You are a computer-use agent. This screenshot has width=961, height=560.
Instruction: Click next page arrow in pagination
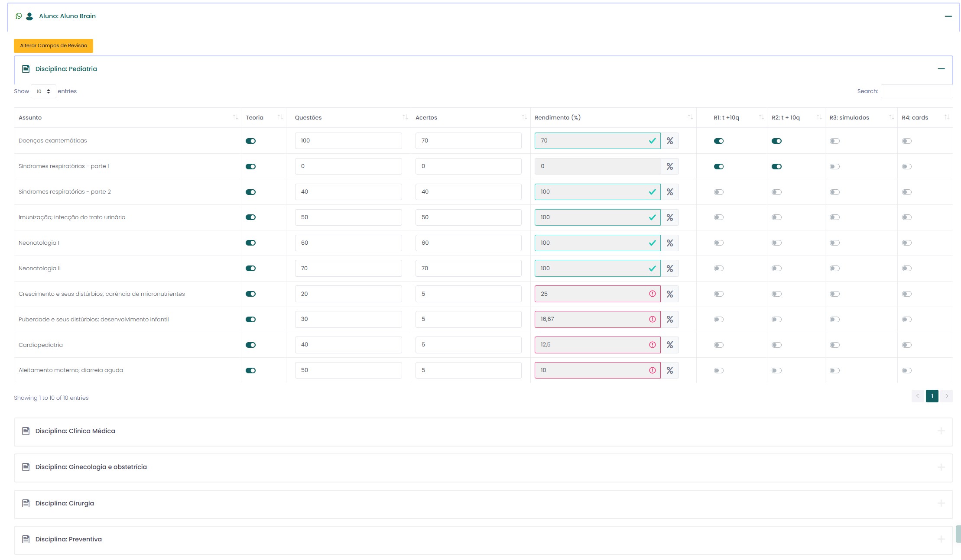click(x=947, y=396)
